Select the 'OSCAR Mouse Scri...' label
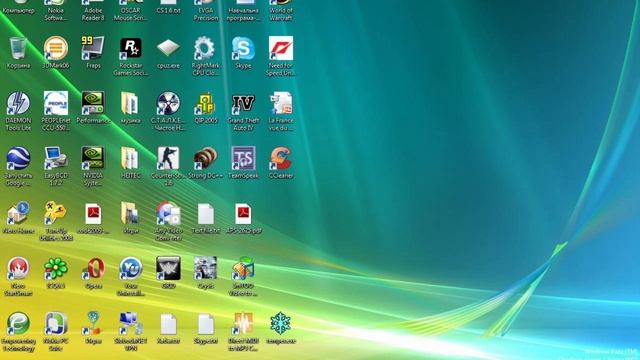 click(131, 14)
